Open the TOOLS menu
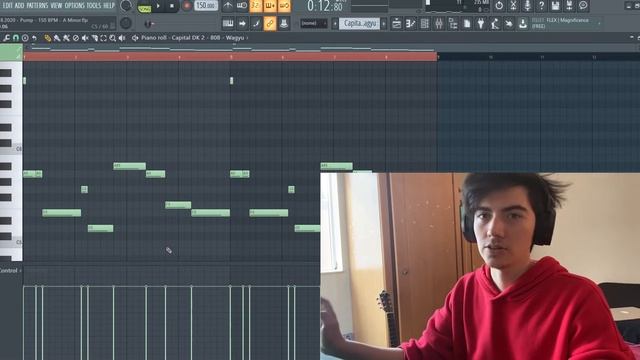Screen dimensions: 640x360 [93, 5]
